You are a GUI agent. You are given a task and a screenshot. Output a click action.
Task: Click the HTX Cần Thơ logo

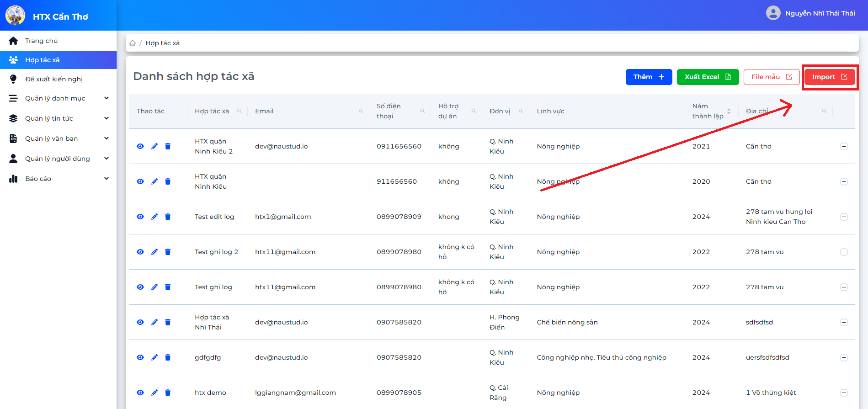(15, 16)
